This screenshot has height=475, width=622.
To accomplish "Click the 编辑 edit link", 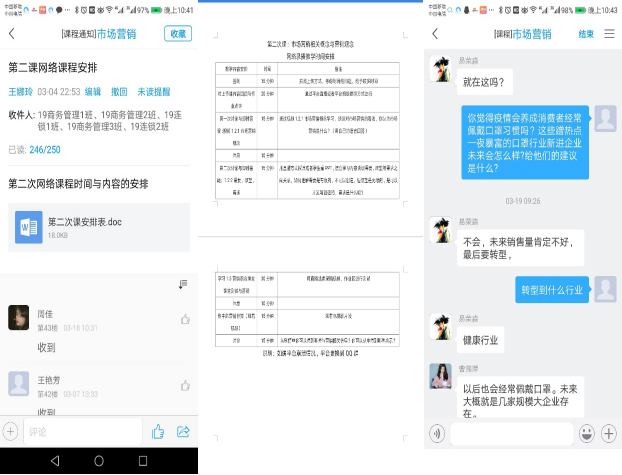I will (x=93, y=90).
